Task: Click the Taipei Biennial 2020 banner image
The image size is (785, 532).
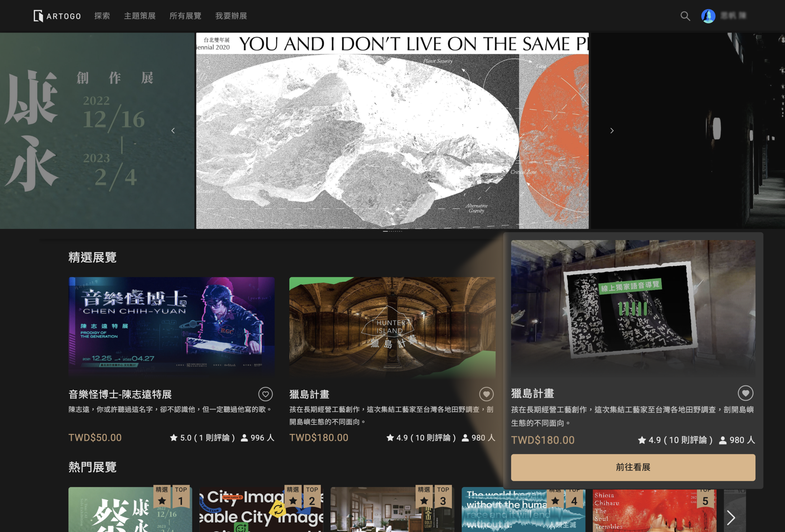Action: (392, 131)
